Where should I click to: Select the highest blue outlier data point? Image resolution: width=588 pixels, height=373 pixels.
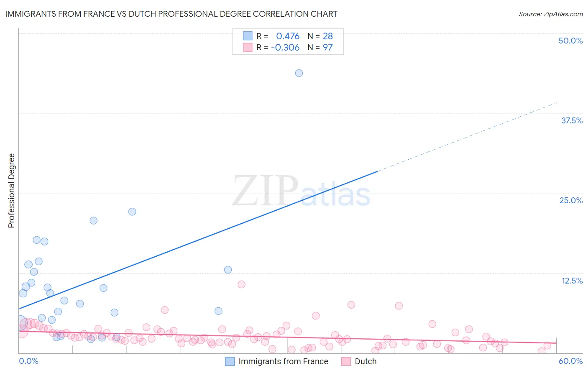(299, 73)
